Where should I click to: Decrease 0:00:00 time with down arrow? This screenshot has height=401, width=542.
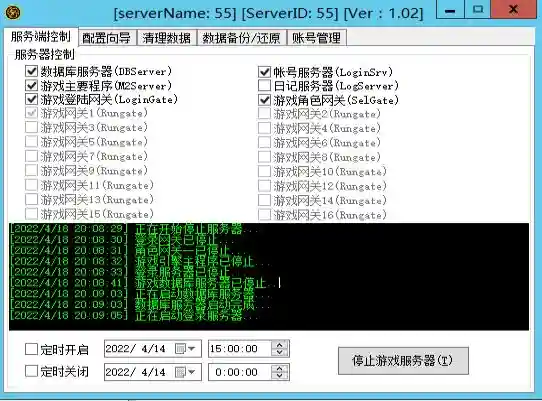pos(279,376)
